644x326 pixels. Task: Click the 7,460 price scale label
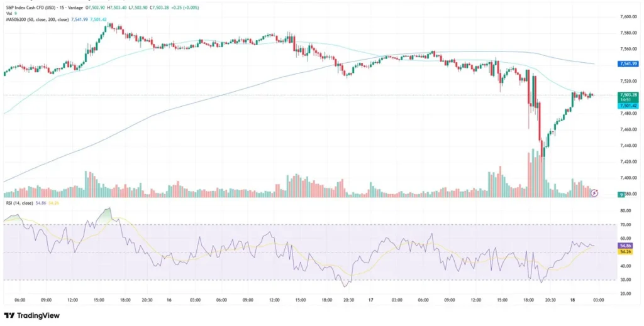pyautogui.click(x=628, y=129)
